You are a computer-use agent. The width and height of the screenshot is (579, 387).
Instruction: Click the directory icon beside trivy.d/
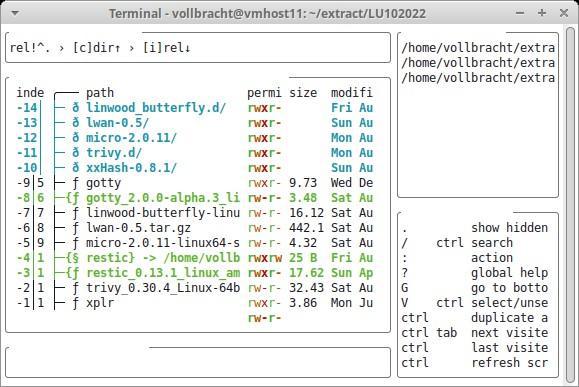[76, 153]
